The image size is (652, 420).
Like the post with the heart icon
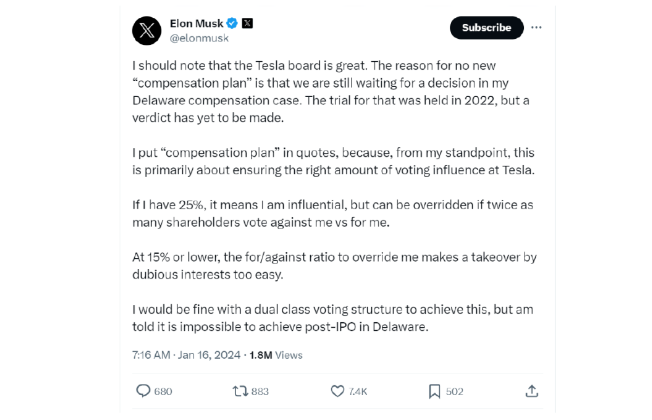tap(337, 391)
